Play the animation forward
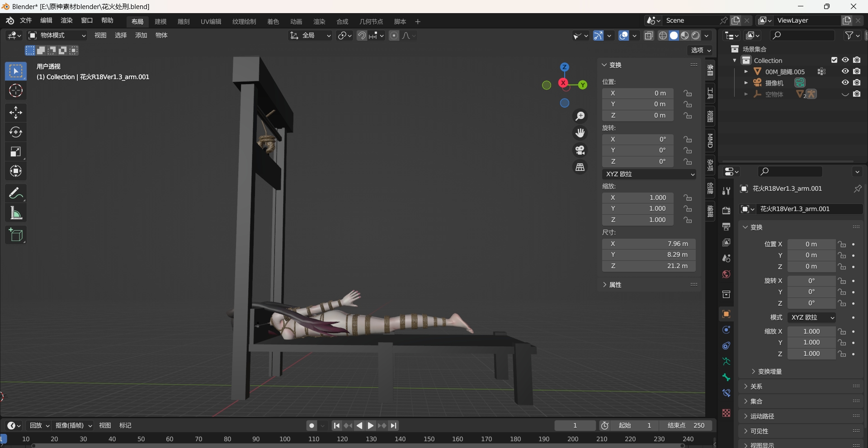Screen dimensions: 868x448 (x=370, y=426)
